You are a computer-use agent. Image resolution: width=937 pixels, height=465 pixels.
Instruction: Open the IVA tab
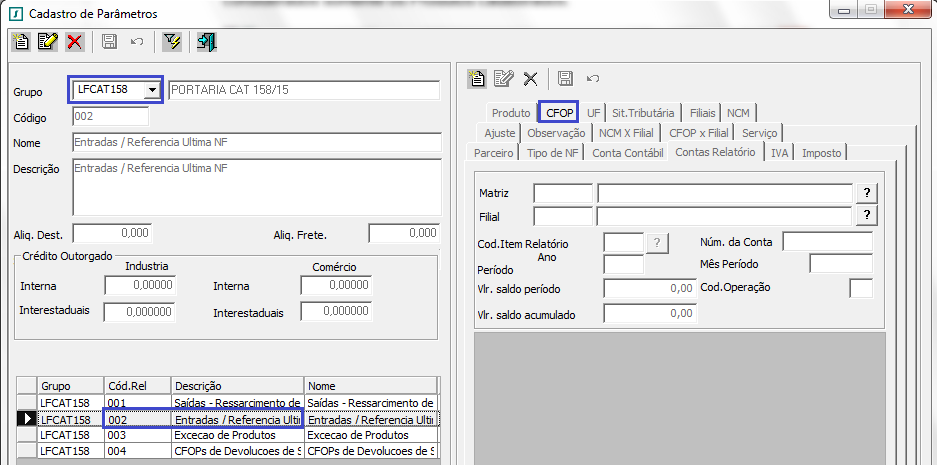(779, 154)
